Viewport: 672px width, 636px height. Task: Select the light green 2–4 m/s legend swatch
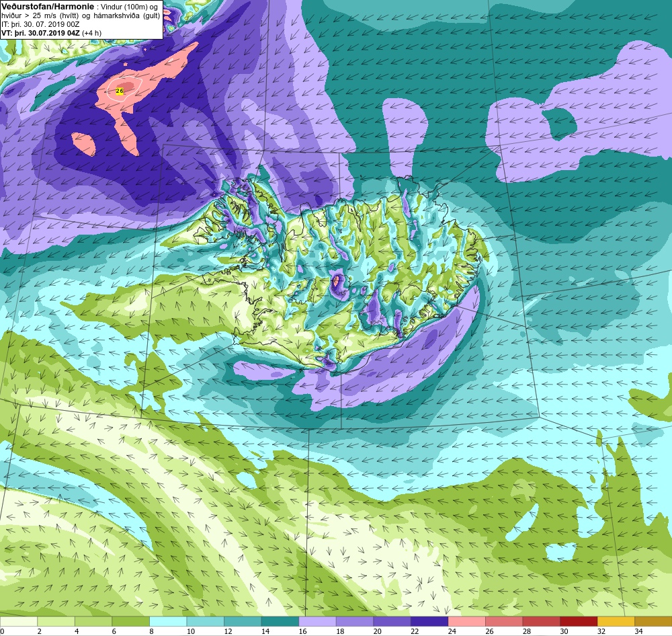point(56,621)
